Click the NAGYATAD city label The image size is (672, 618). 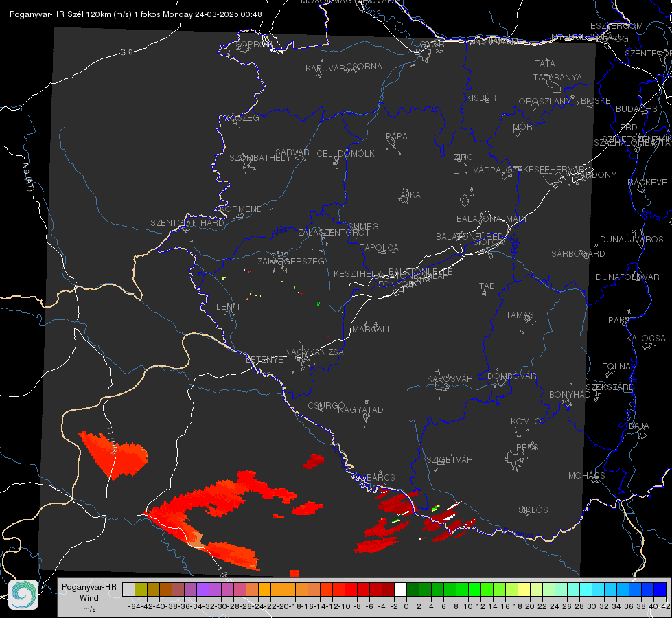pyautogui.click(x=360, y=409)
